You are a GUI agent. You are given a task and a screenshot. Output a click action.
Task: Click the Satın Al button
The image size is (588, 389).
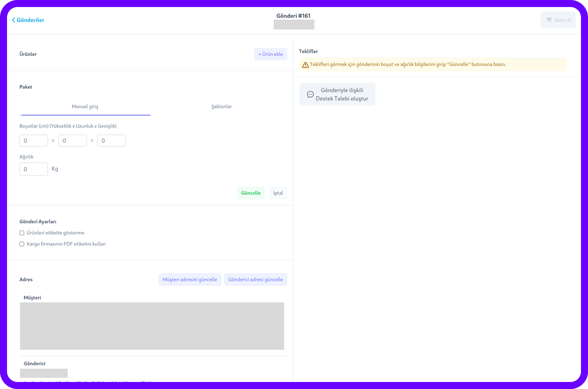(x=558, y=20)
